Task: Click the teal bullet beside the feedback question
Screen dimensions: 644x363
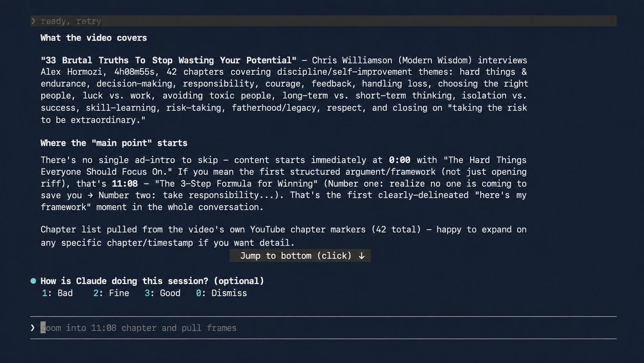Action: click(33, 281)
